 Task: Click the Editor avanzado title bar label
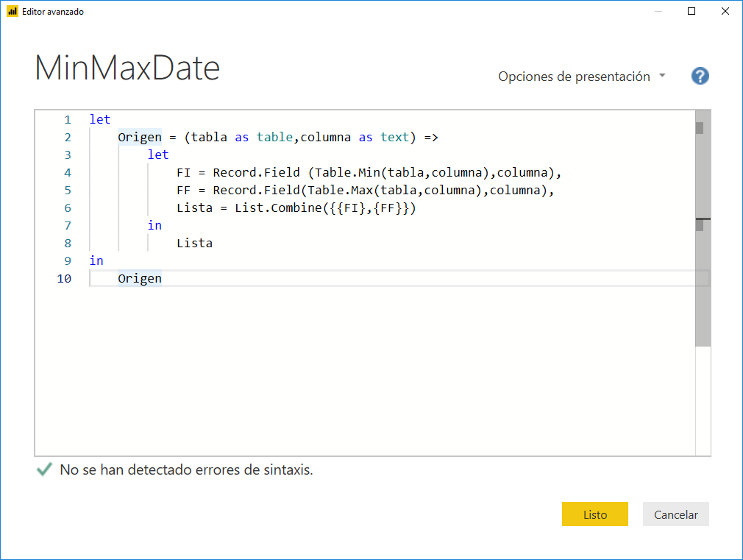coord(53,11)
